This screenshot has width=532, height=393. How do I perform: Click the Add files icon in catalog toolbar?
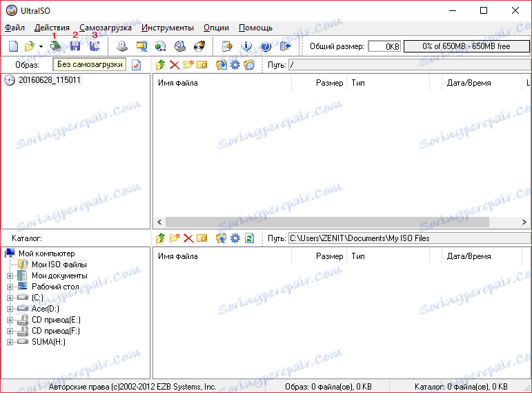click(221, 238)
